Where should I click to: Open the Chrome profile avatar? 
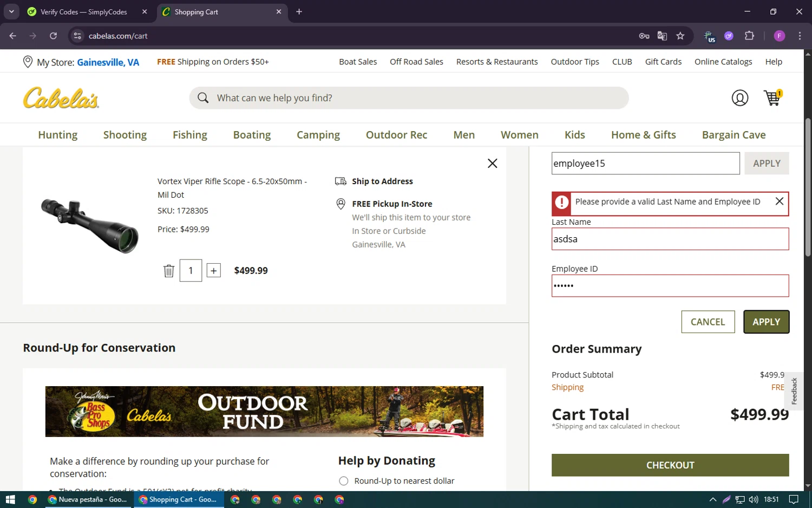[780, 36]
